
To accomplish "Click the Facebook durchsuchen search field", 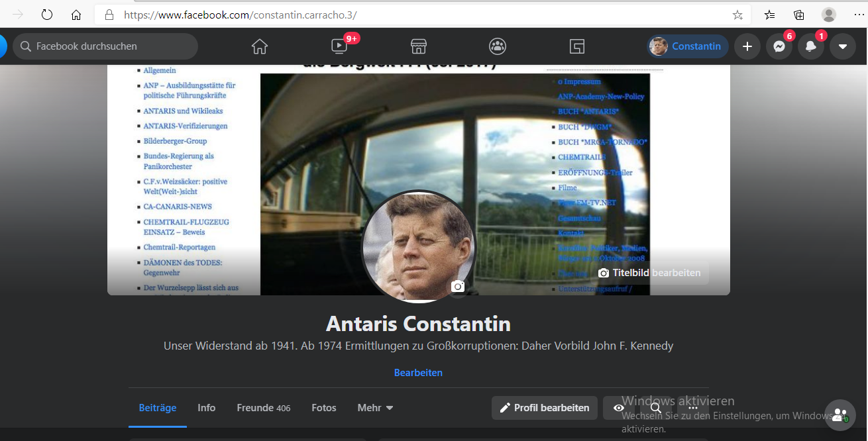I will point(105,46).
